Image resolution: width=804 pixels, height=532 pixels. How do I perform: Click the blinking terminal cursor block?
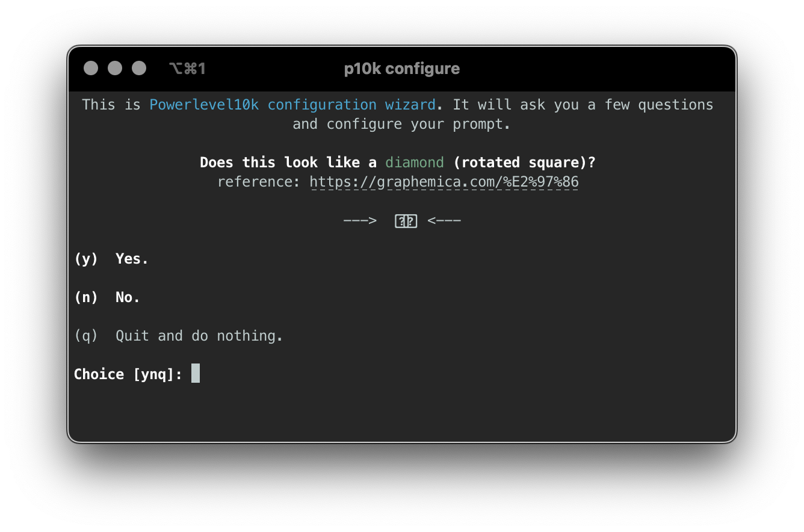tap(195, 373)
